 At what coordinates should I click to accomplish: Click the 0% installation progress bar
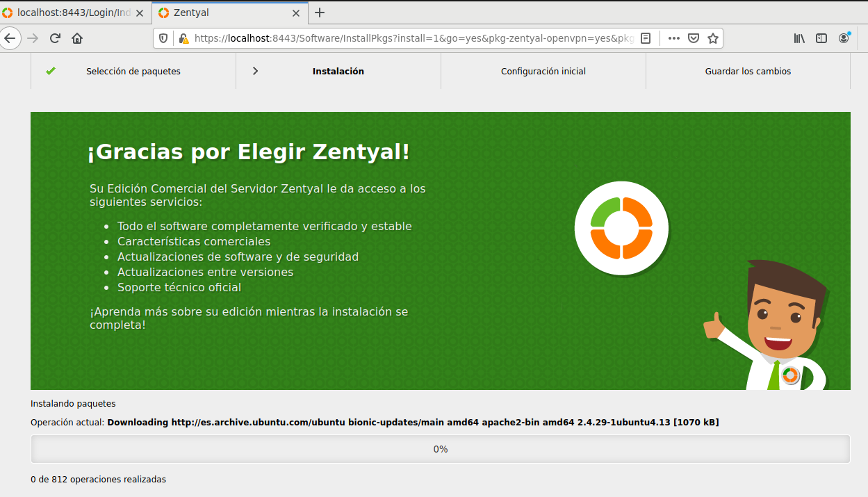tap(440, 449)
